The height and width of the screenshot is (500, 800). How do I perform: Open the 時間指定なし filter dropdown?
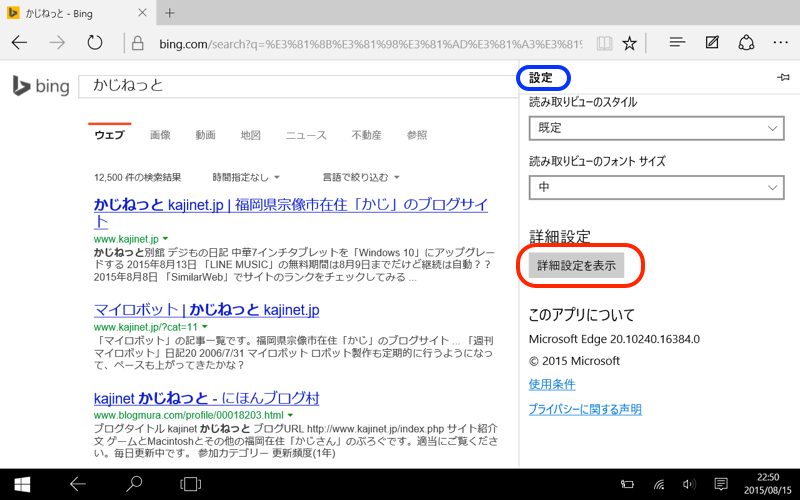click(x=241, y=177)
